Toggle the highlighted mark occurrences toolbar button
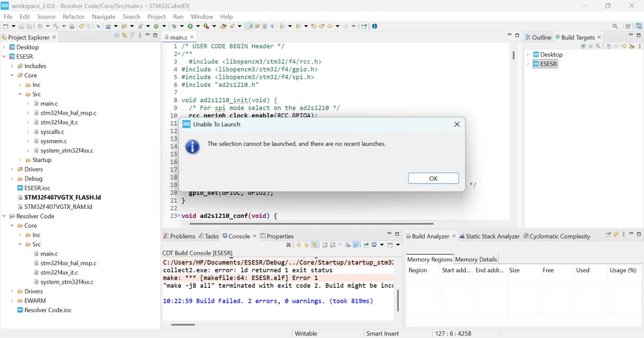The height and width of the screenshot is (338, 644). 249,26
